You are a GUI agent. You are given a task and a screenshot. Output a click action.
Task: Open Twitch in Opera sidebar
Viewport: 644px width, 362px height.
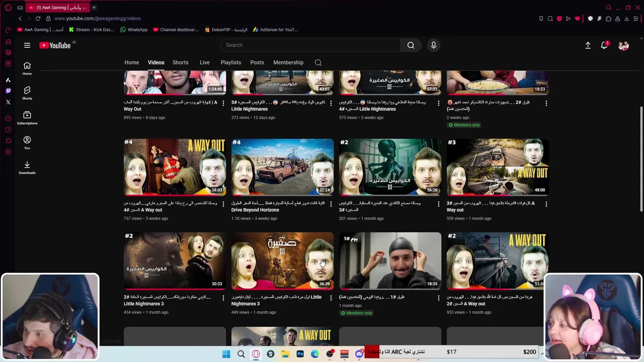point(8,91)
